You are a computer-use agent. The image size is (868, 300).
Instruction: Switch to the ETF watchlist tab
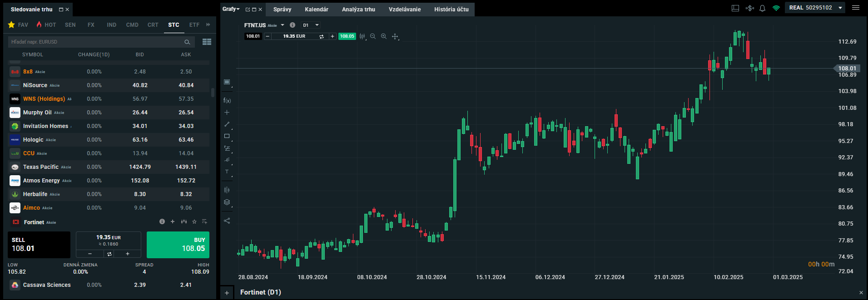194,25
